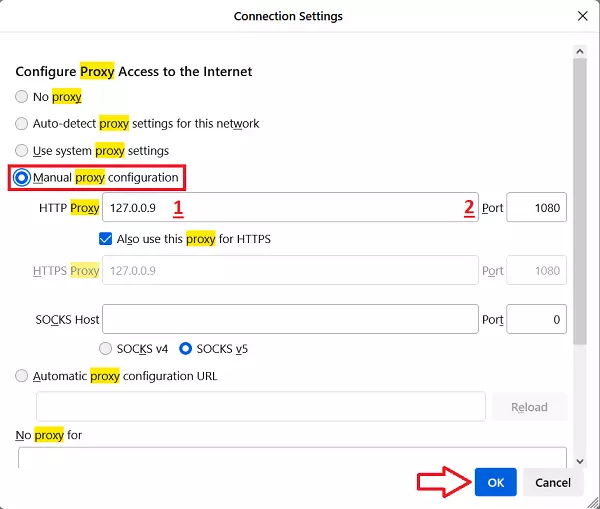Select Use system proxy settings

23,151
